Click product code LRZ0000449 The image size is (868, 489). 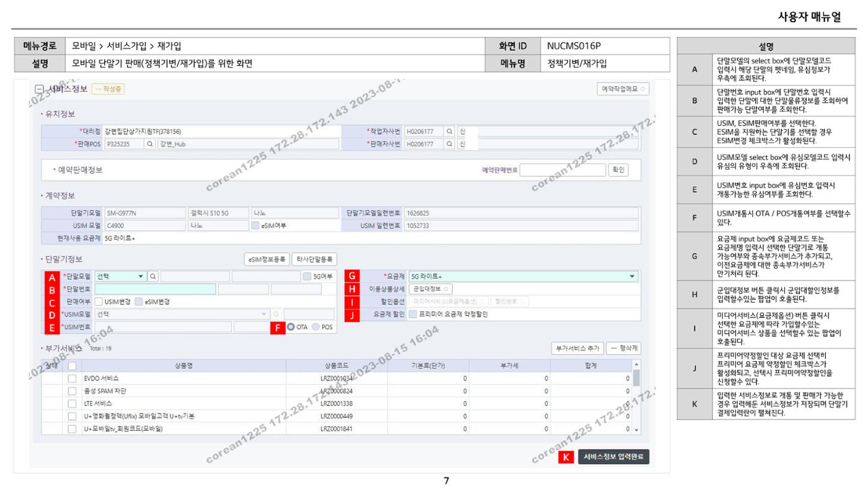point(337,416)
